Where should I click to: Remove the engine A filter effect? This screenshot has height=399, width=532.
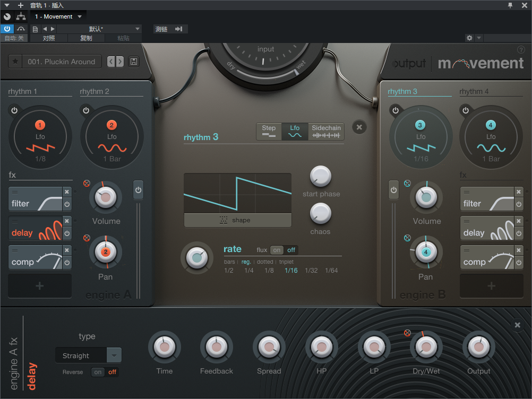[x=67, y=192]
